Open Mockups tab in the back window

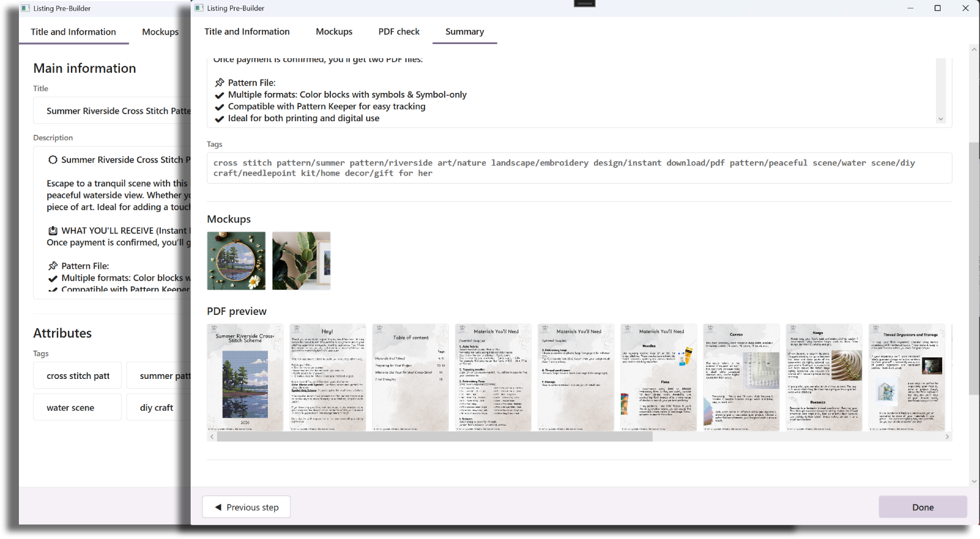(160, 32)
